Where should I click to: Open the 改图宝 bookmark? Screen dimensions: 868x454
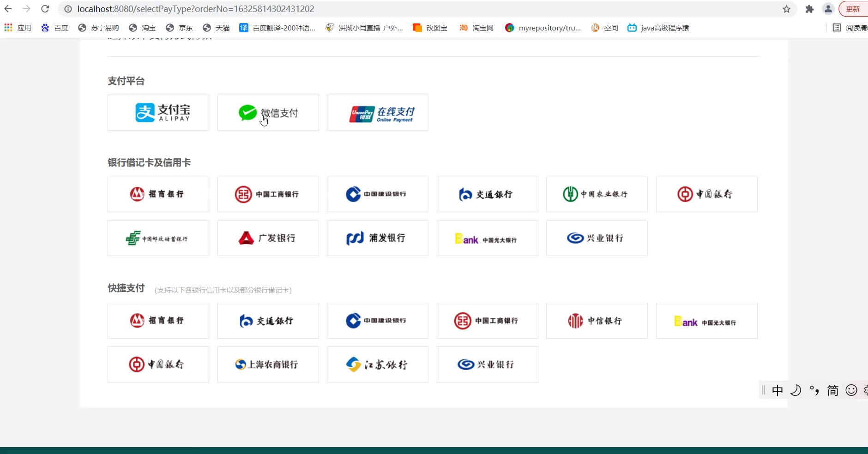coord(430,28)
